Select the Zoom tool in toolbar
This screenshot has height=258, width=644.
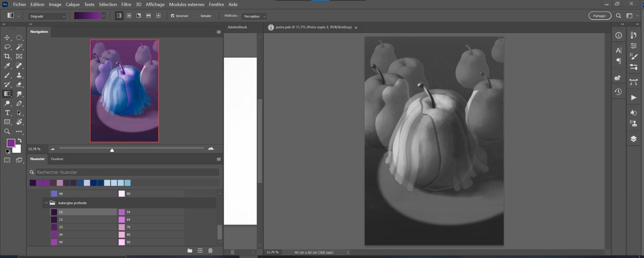(x=7, y=132)
